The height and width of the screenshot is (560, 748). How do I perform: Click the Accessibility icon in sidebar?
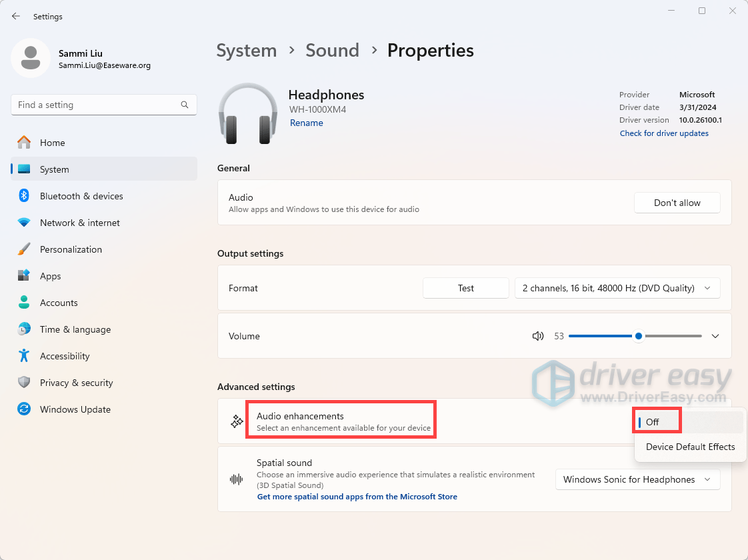coord(24,356)
